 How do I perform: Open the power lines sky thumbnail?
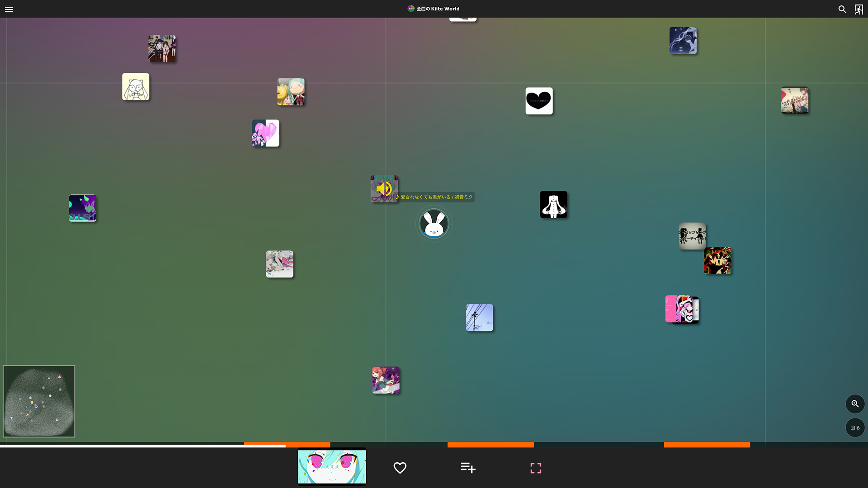tap(480, 317)
